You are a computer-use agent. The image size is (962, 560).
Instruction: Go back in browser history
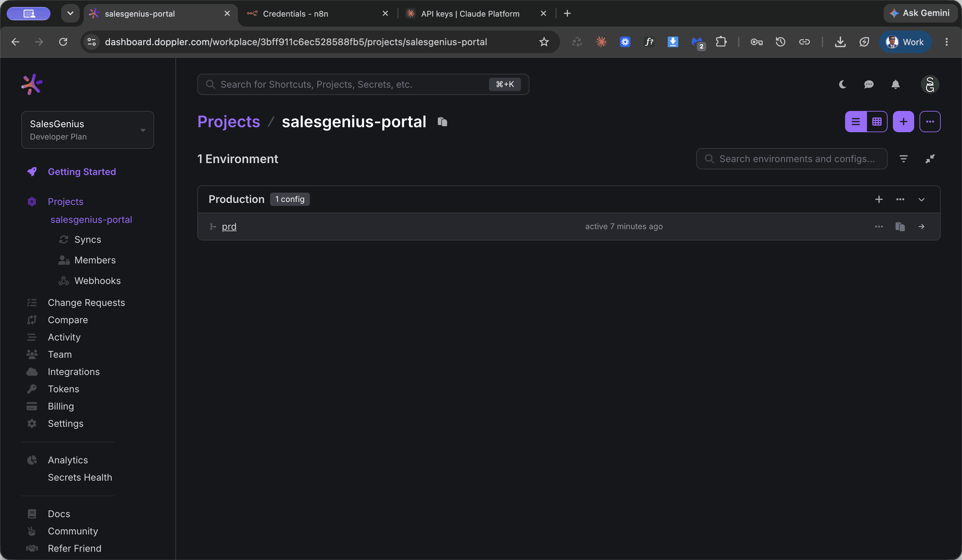tap(15, 42)
